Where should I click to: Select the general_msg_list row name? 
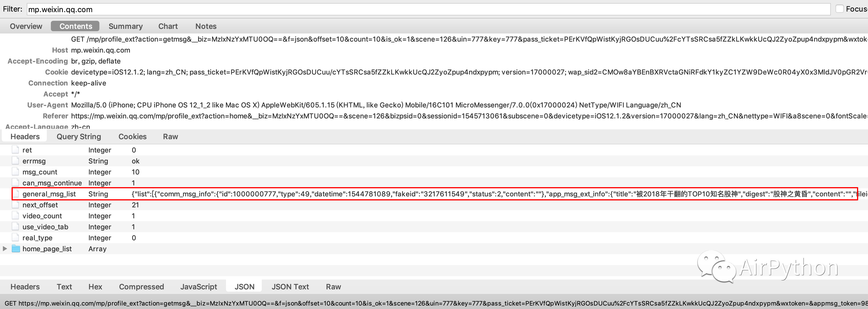(49, 194)
